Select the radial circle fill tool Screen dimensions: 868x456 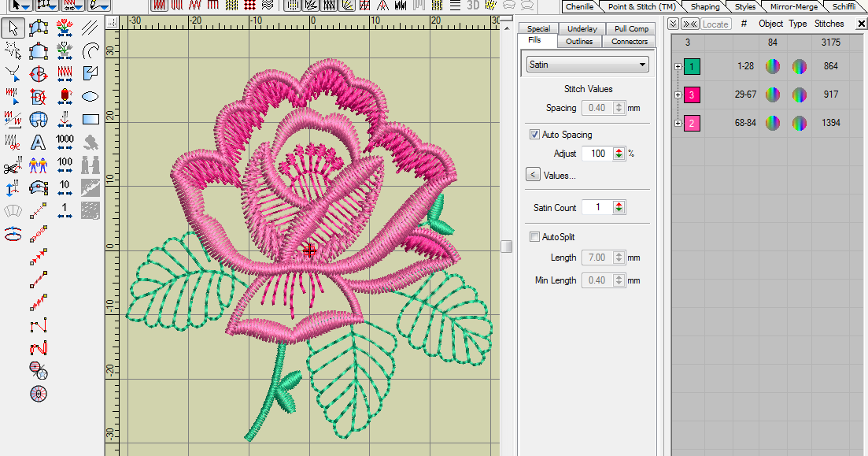coord(39,394)
